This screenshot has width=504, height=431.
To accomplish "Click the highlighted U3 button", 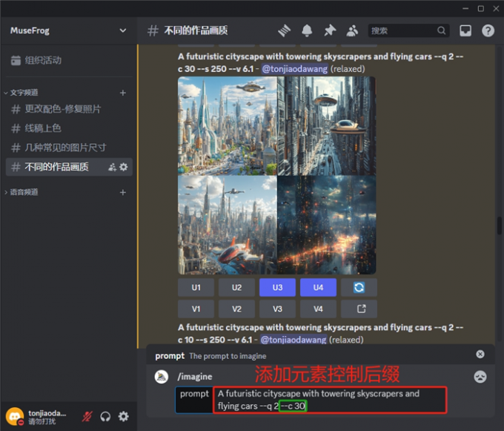I will point(277,287).
